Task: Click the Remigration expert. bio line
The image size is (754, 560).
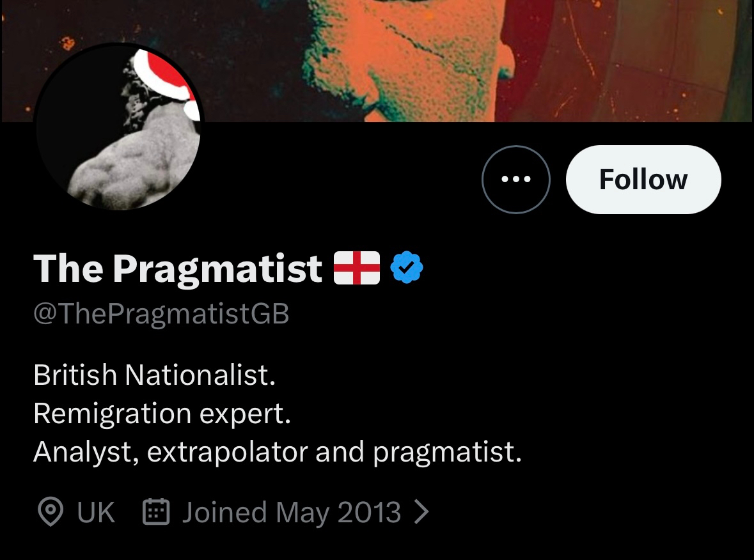Action: (162, 414)
